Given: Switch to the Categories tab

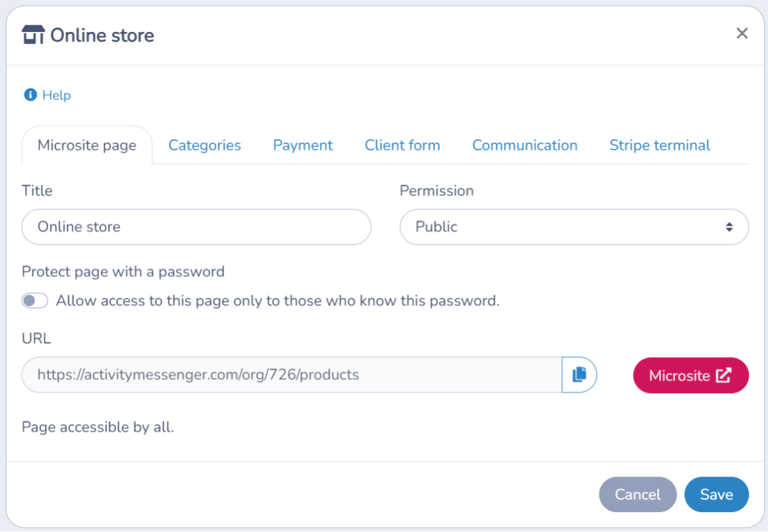Looking at the screenshot, I should tap(205, 145).
